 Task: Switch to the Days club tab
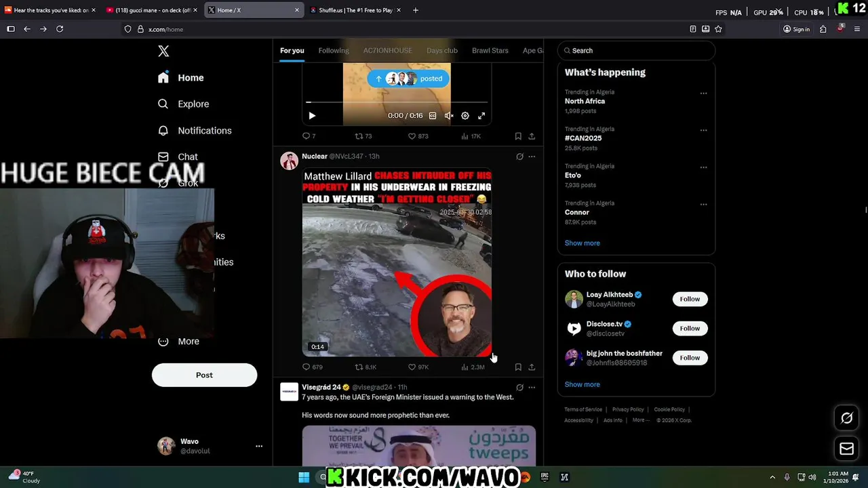[x=442, y=51]
